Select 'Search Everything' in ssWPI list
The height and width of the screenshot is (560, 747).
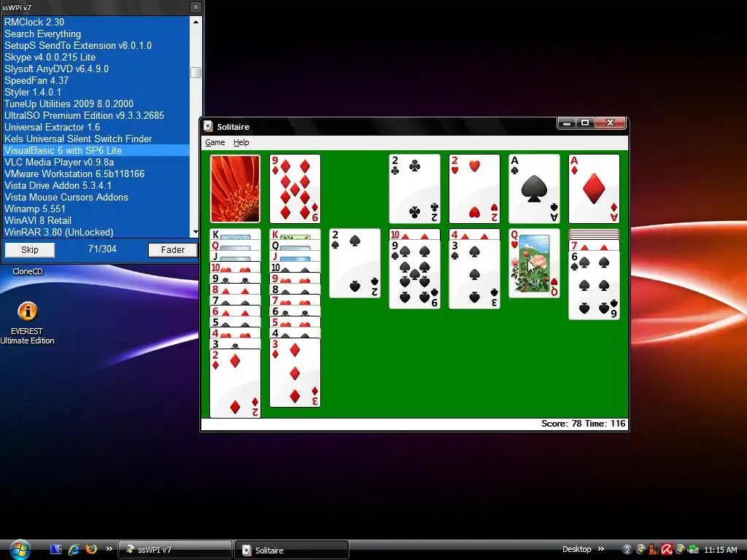point(96,34)
